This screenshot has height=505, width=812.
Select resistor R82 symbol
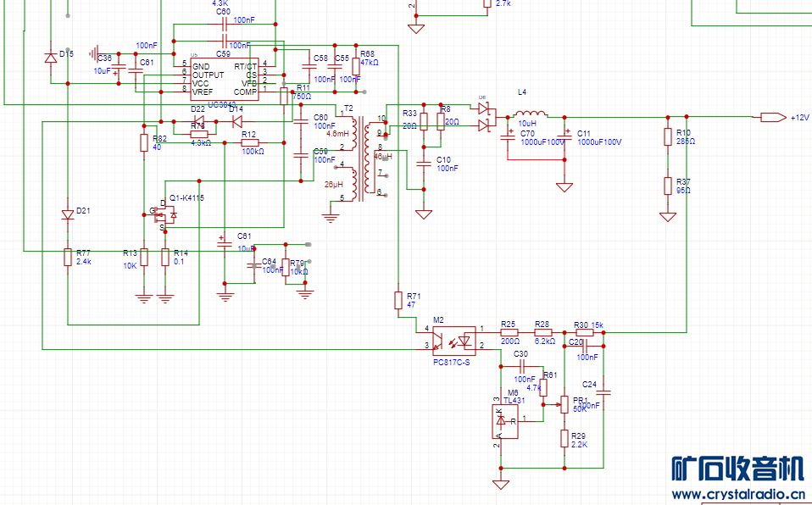pos(144,142)
